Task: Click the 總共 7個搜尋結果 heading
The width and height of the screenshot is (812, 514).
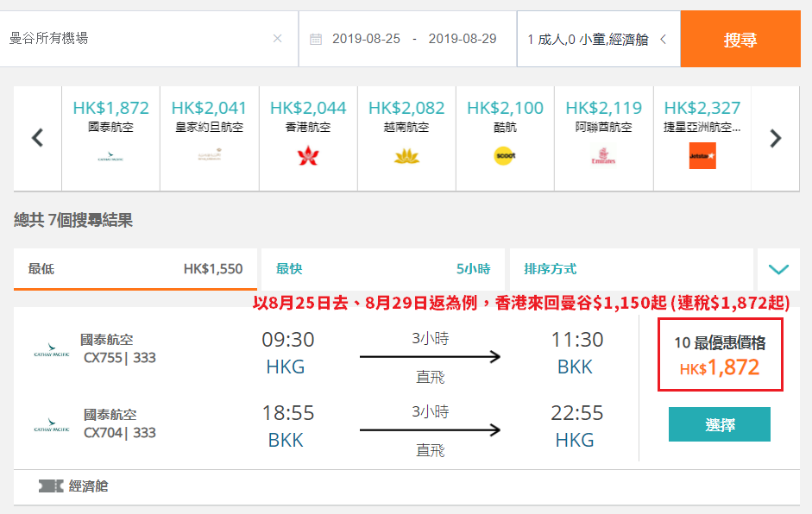Action: (73, 221)
